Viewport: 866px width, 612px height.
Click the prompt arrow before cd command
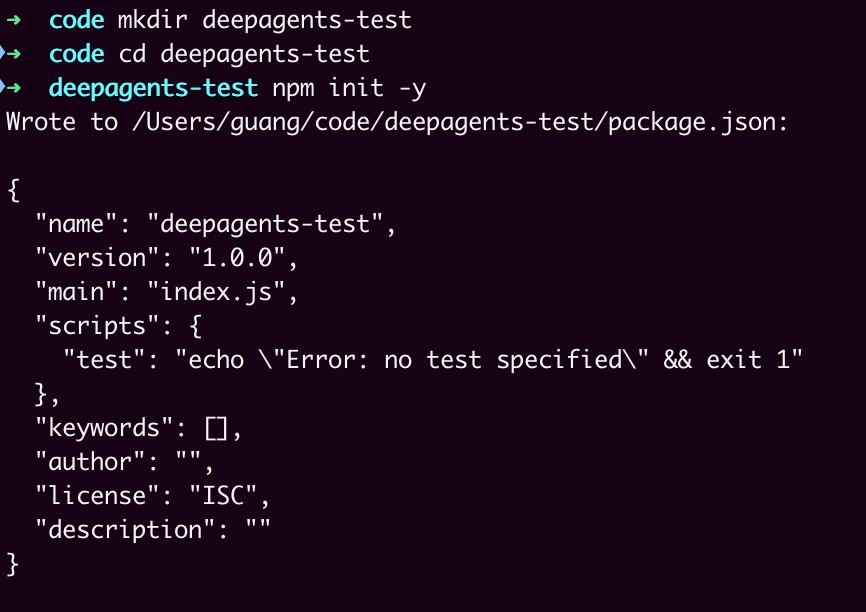(14, 54)
